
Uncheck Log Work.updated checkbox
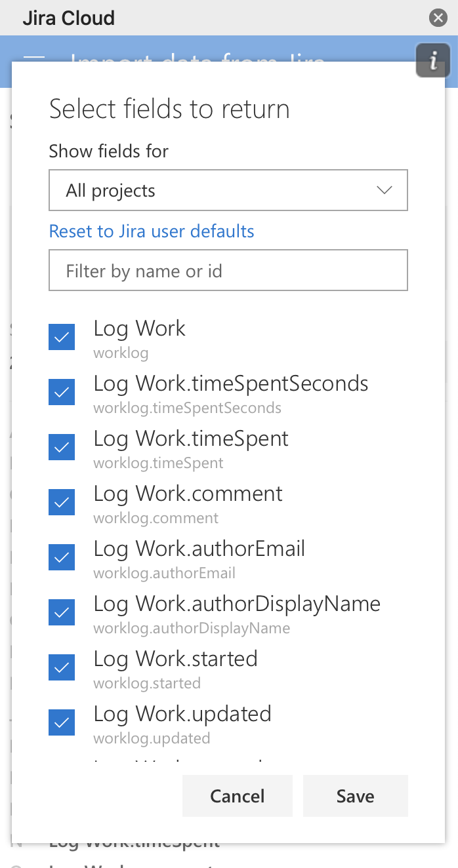click(62, 722)
